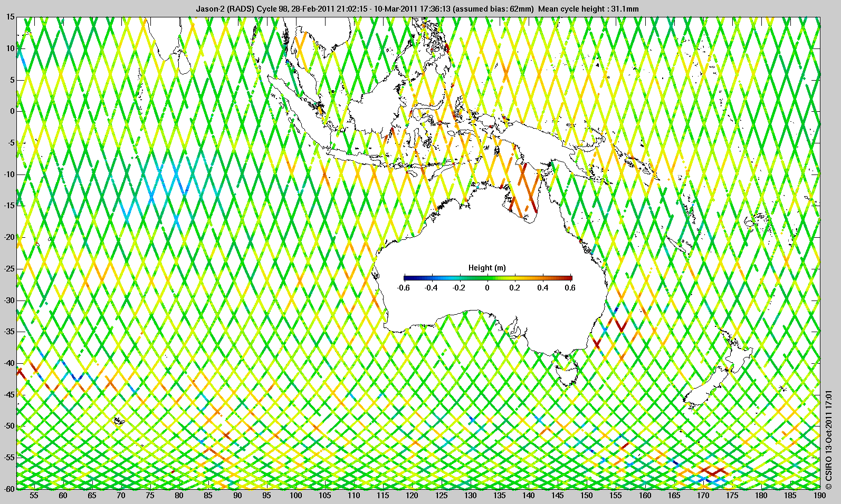841x504 pixels.
Task: Click longitude axis label '185'
Action: tap(791, 496)
